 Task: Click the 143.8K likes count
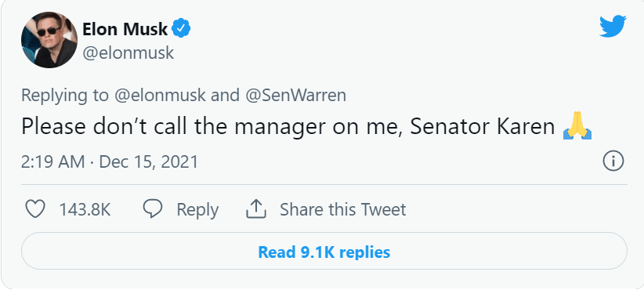pos(85,209)
